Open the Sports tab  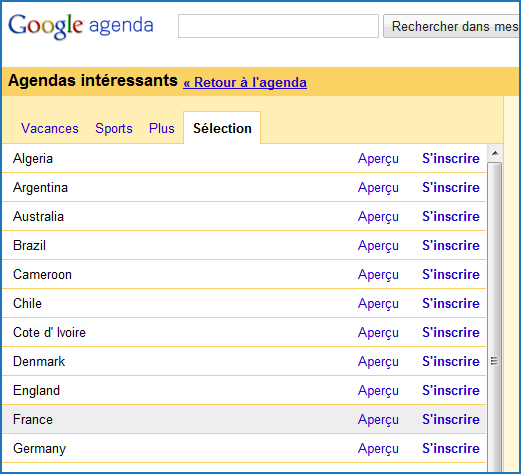tap(114, 128)
